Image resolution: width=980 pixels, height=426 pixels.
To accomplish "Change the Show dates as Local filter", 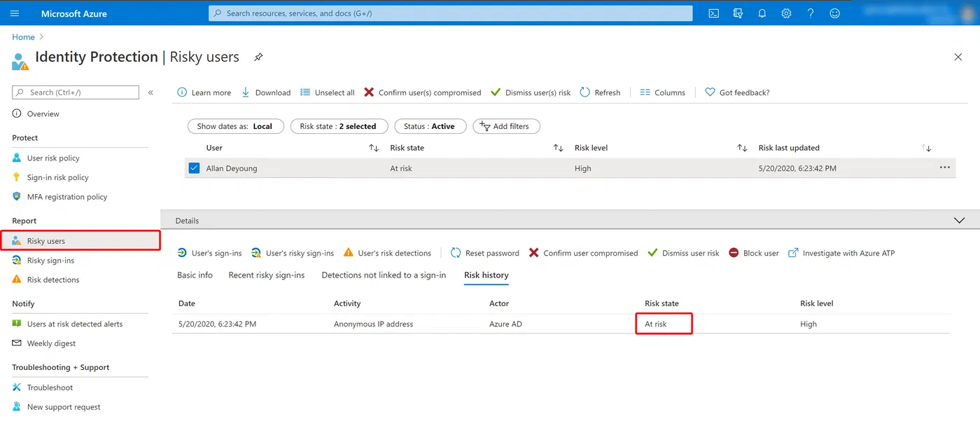I will 235,126.
